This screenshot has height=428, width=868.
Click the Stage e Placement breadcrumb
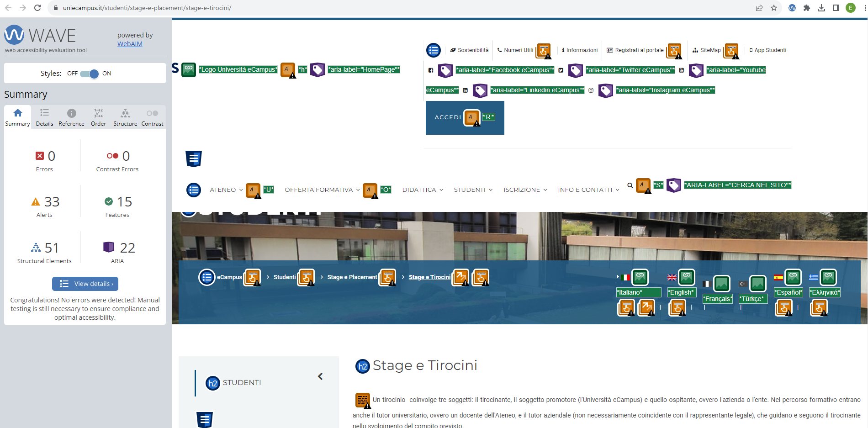pyautogui.click(x=352, y=277)
